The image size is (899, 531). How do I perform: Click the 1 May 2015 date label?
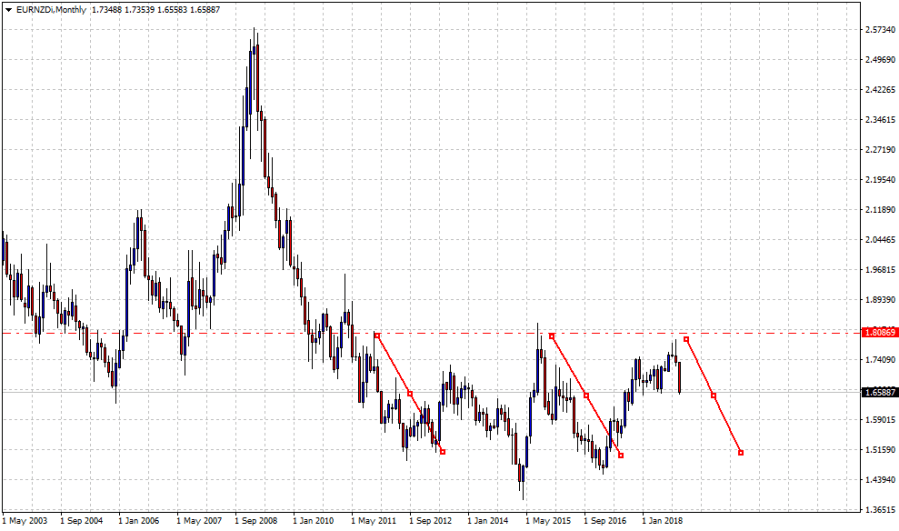548,521
